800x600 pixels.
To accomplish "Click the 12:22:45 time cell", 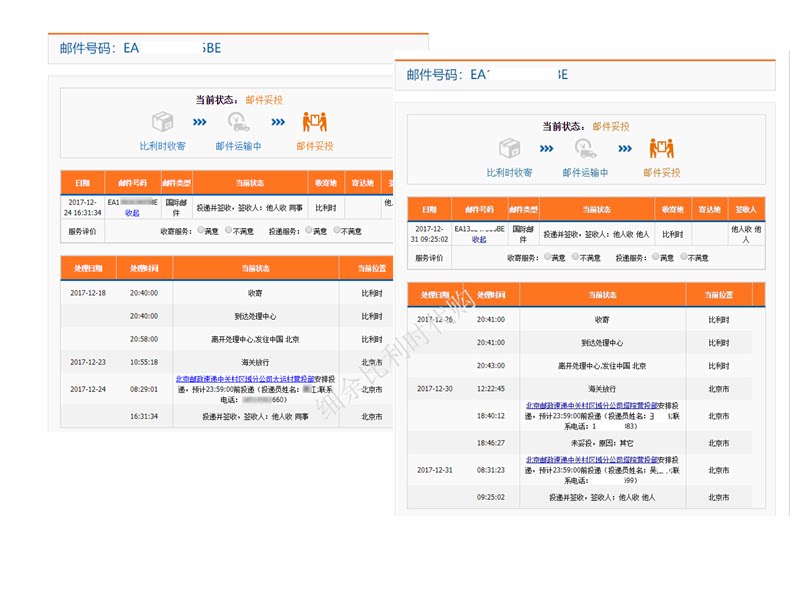I will tap(491, 388).
